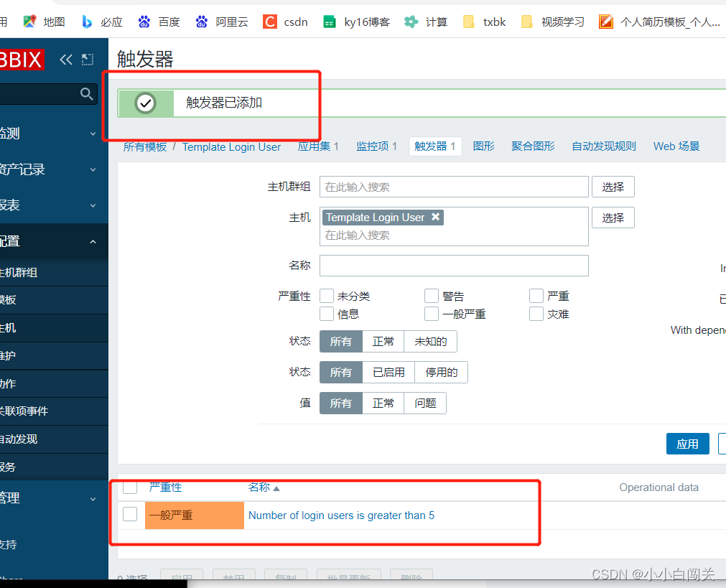Click the success checkmark icon

pyautogui.click(x=145, y=103)
